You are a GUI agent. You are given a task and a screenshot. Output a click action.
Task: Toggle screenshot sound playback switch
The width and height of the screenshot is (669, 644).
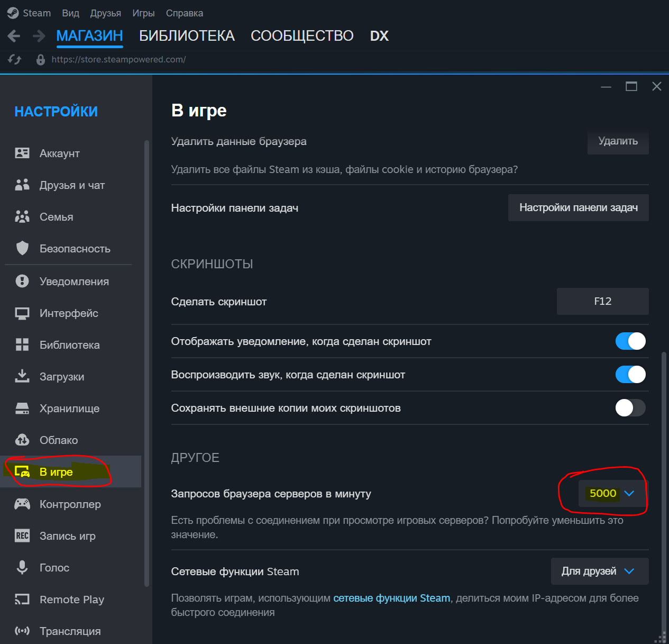(630, 375)
